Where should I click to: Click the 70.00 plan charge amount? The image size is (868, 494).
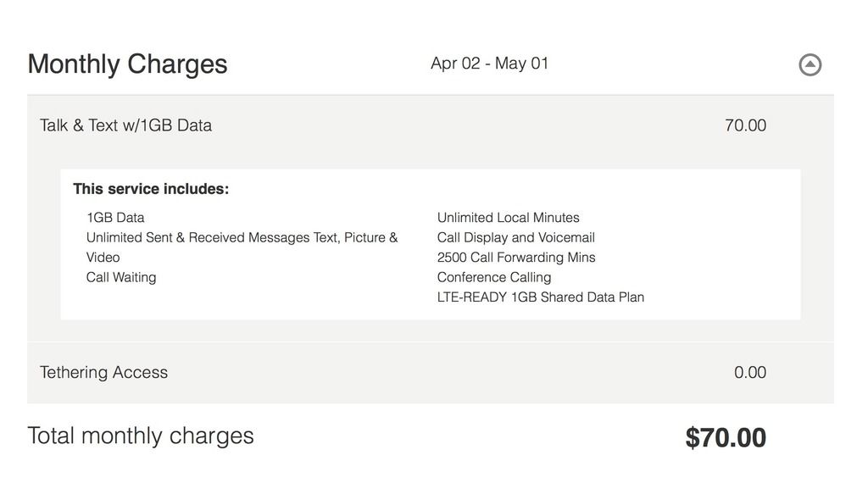click(745, 125)
